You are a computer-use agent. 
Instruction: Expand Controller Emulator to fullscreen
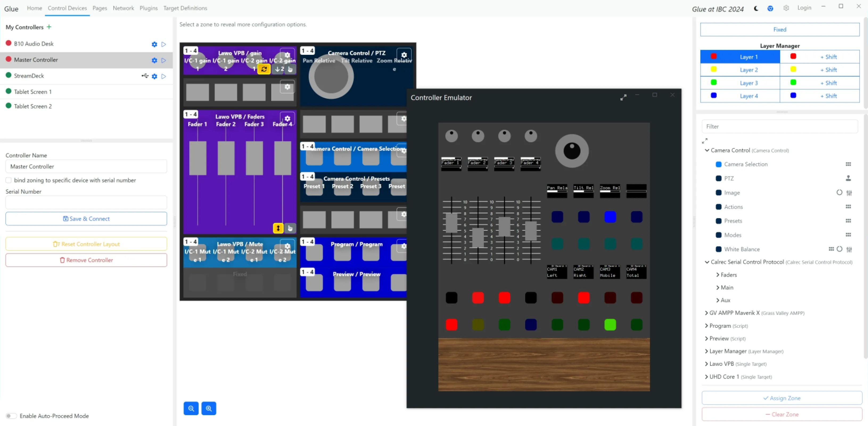click(623, 97)
